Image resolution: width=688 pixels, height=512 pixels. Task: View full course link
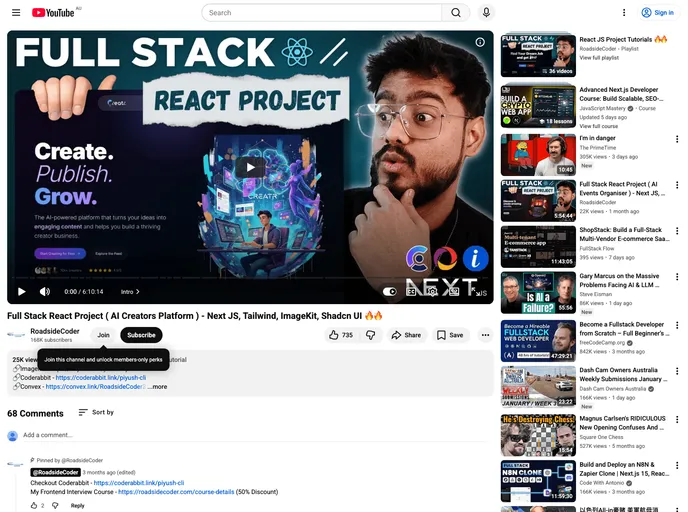tap(598, 126)
